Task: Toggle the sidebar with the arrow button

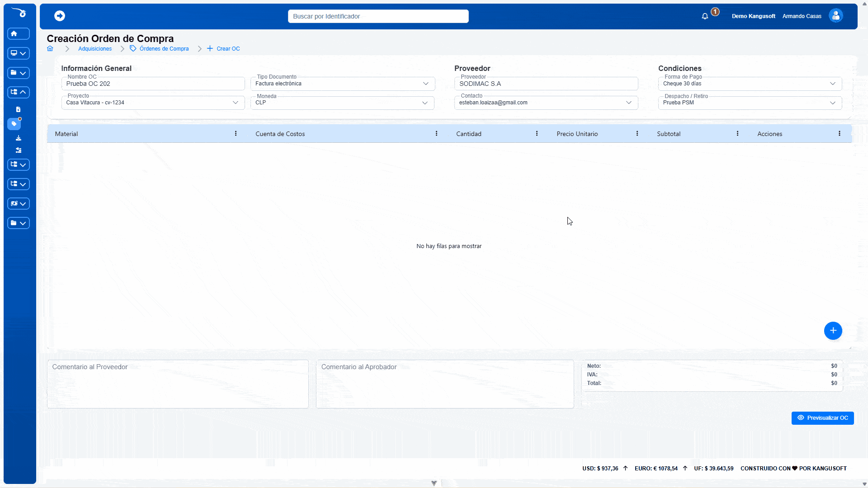Action: (x=60, y=16)
